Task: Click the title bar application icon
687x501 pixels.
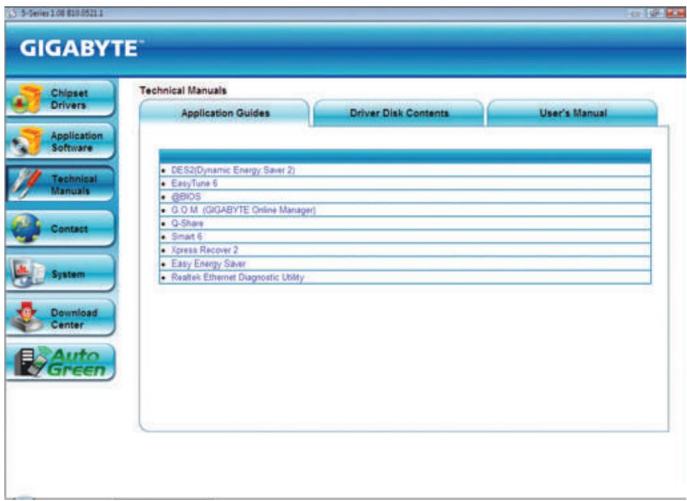Action: click(x=12, y=13)
